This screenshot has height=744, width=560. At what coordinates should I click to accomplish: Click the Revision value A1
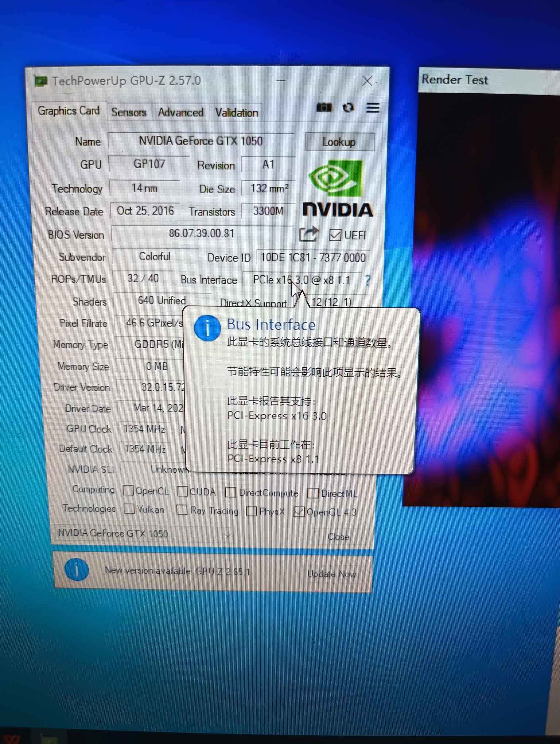(268, 165)
